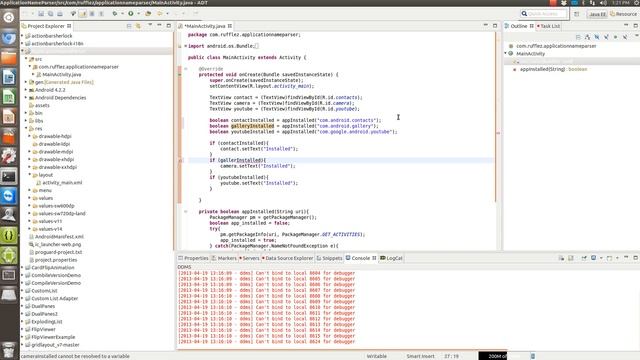Screen dimensions: 640x360
Task: Click the Debug toolbar icon
Action: [x=115, y=14]
